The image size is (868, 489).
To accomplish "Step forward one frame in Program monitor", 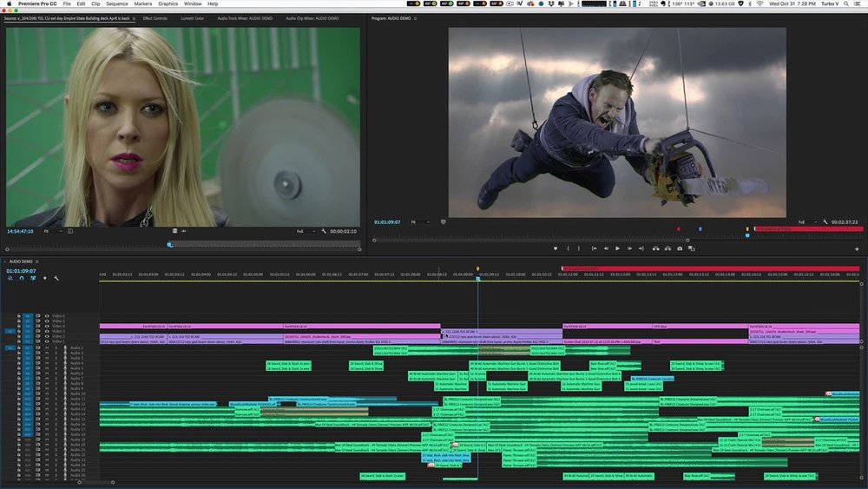I will (x=629, y=248).
